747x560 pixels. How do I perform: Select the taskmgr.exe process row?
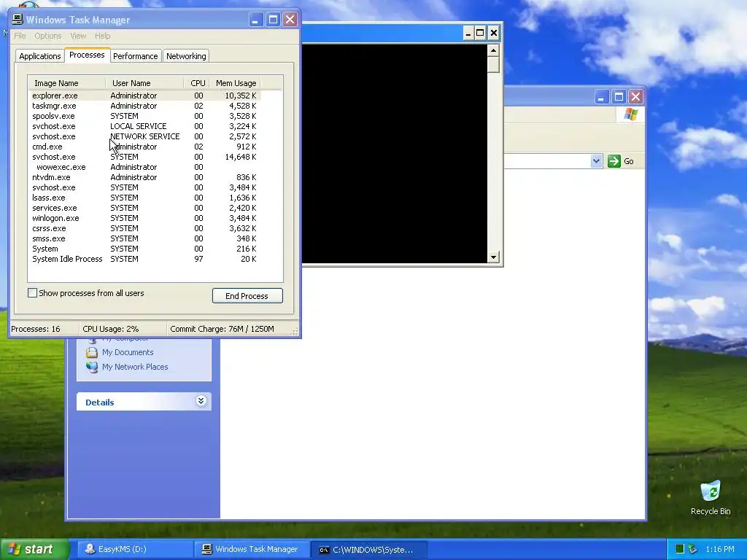(144, 106)
